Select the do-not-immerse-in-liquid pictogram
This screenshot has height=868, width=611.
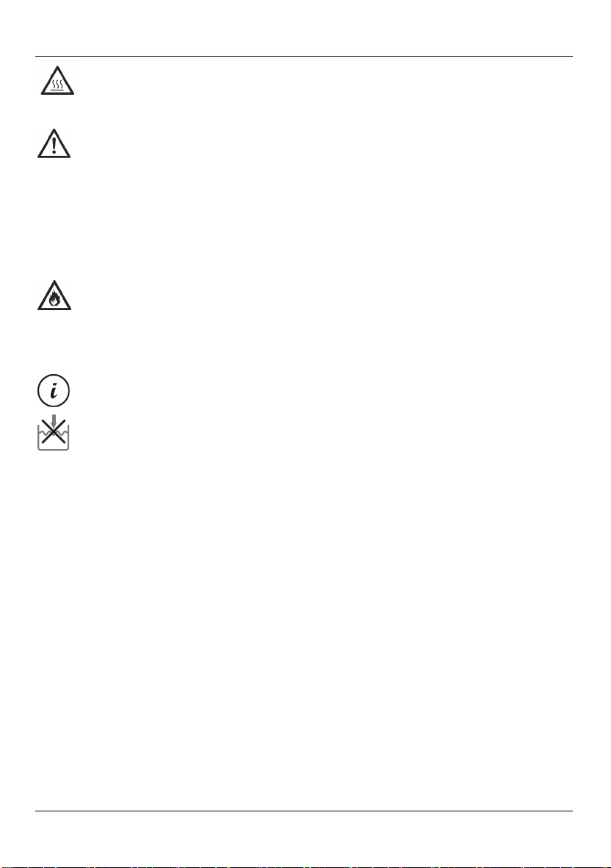[x=53, y=432]
